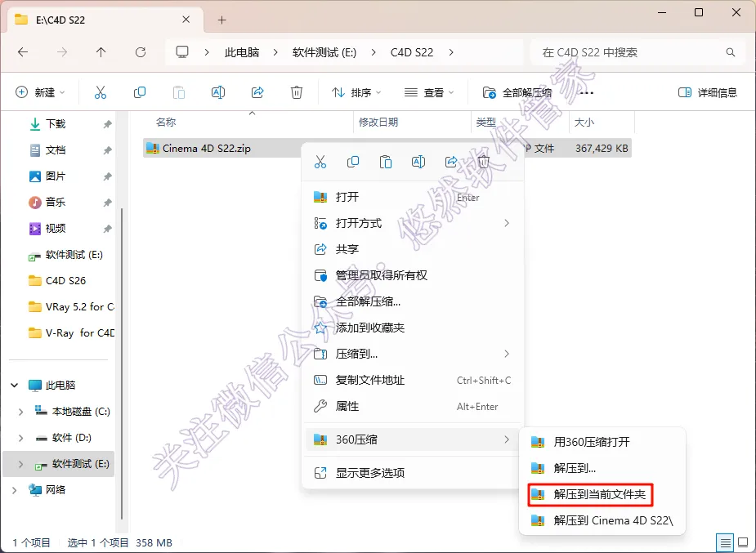Screen dimensions: 756x553
Task: Choose 显示更多选项
Action: click(x=413, y=473)
